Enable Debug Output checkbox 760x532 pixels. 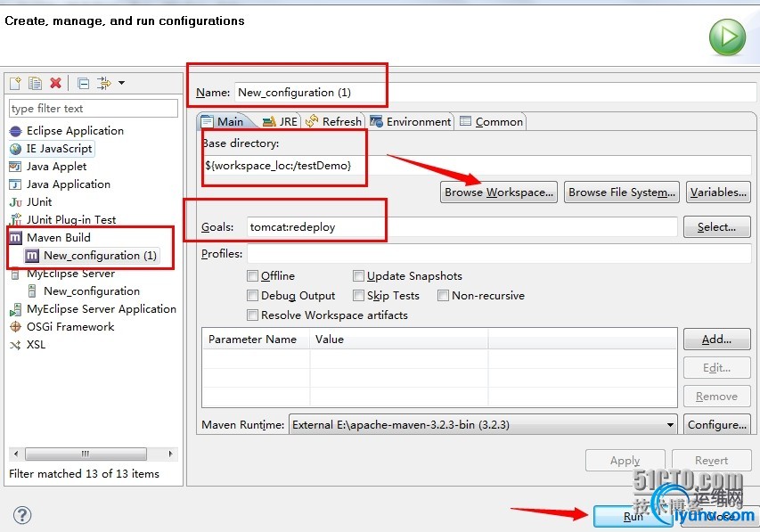[252, 295]
